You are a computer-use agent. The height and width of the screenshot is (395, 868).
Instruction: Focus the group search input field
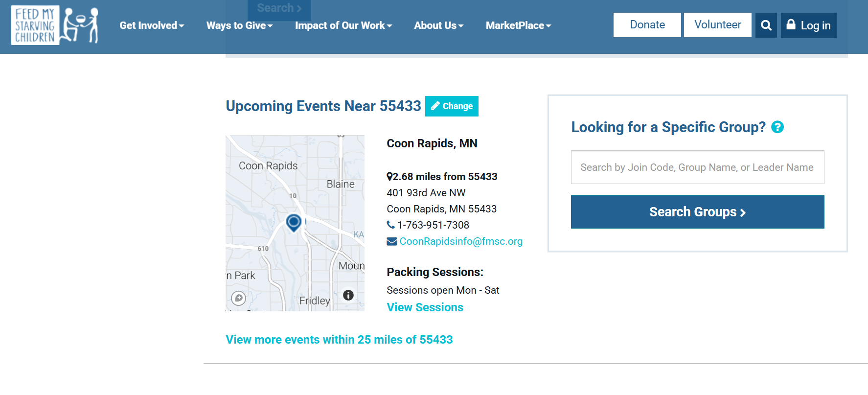point(697,167)
